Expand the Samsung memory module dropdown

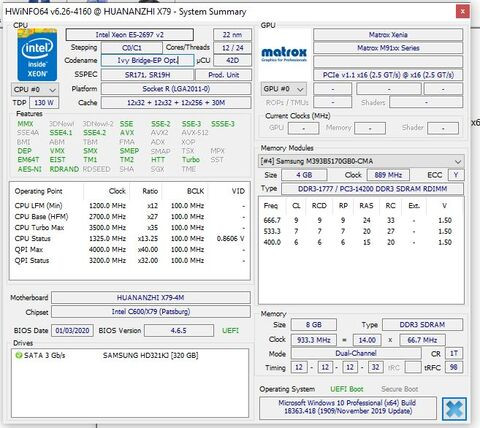(x=361, y=161)
